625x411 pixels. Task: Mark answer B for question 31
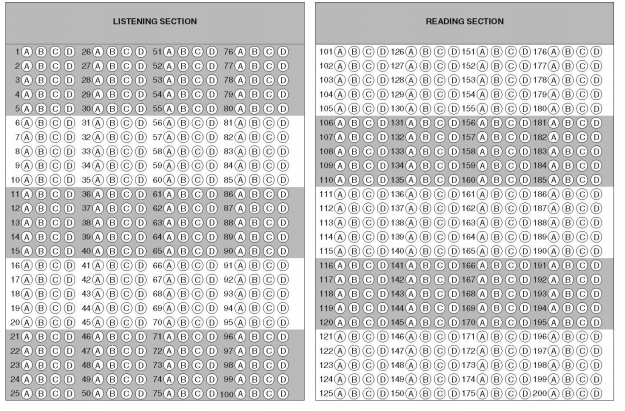pos(113,122)
